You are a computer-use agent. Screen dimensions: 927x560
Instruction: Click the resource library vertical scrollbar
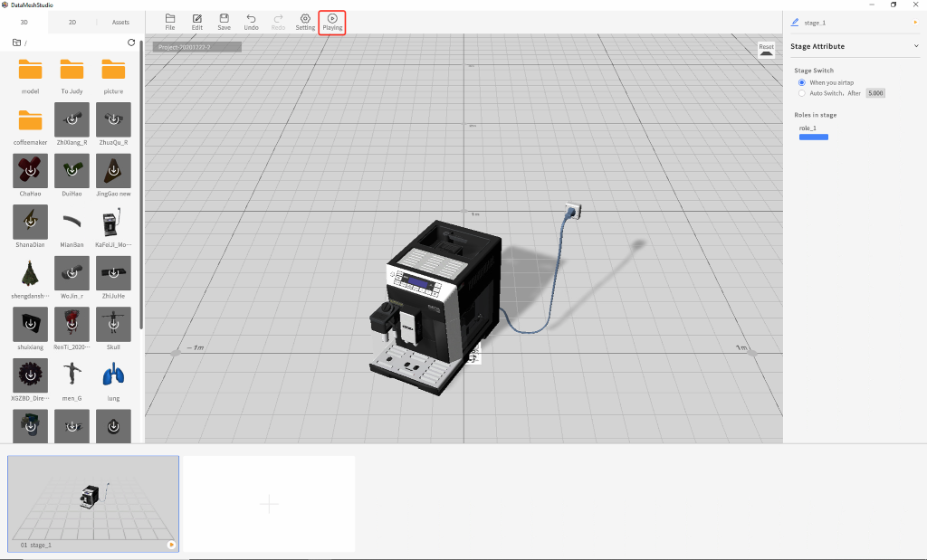(x=141, y=183)
